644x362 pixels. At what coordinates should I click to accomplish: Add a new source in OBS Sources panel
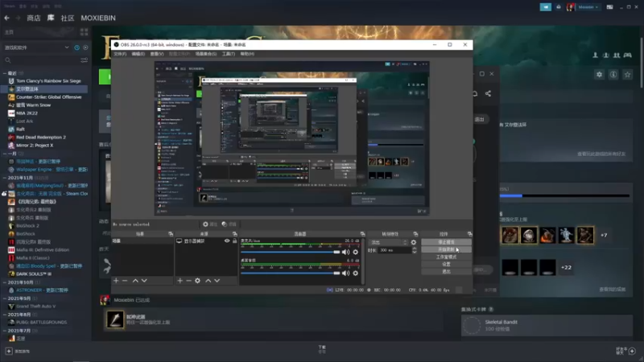[x=180, y=281]
